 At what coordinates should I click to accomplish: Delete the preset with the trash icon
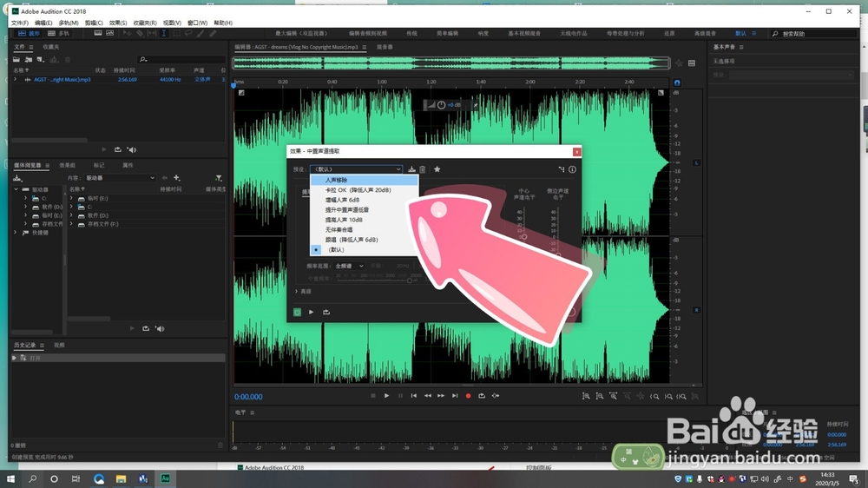click(x=423, y=169)
